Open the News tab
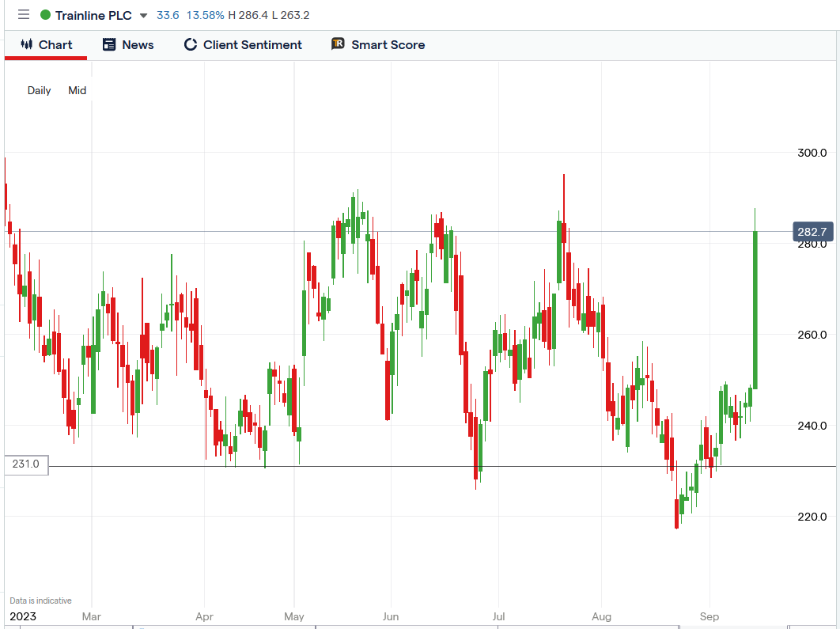 [x=128, y=45]
